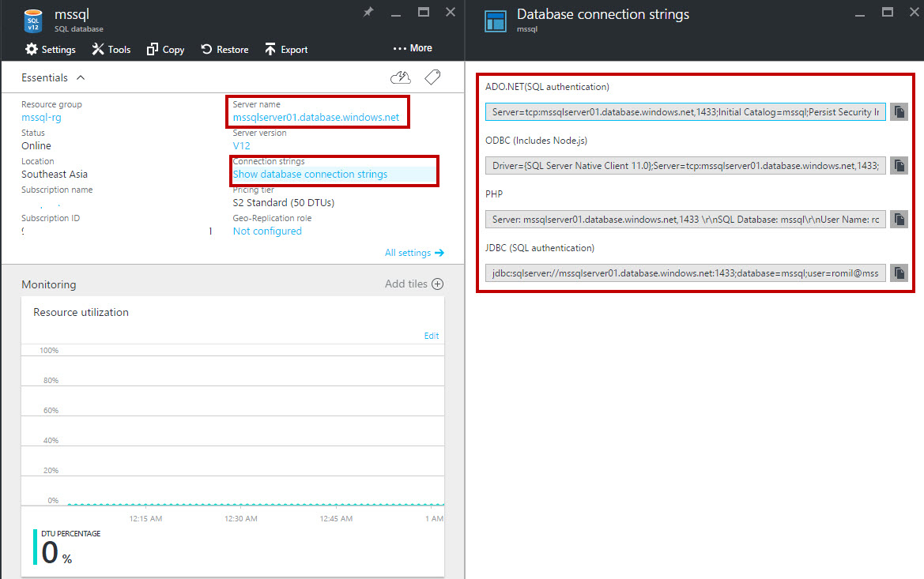
Task: Click the ADO.NET(SQL authentication) label
Action: pyautogui.click(x=547, y=87)
